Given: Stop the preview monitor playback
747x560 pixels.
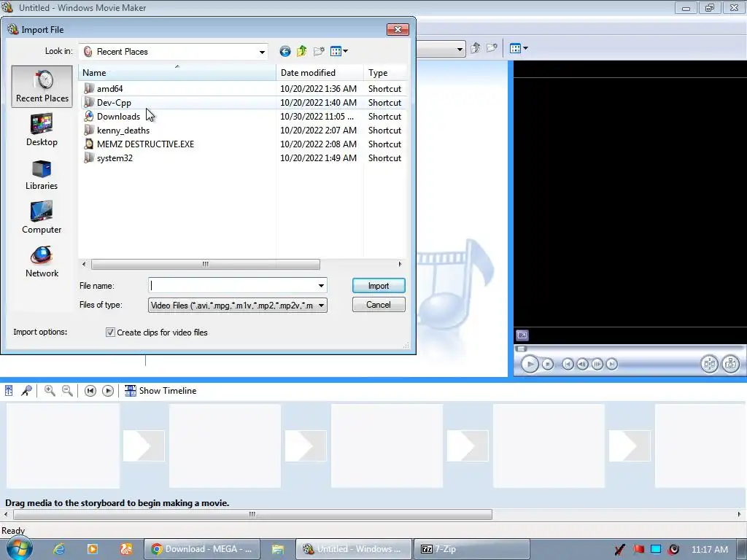Looking at the screenshot, I should point(548,365).
